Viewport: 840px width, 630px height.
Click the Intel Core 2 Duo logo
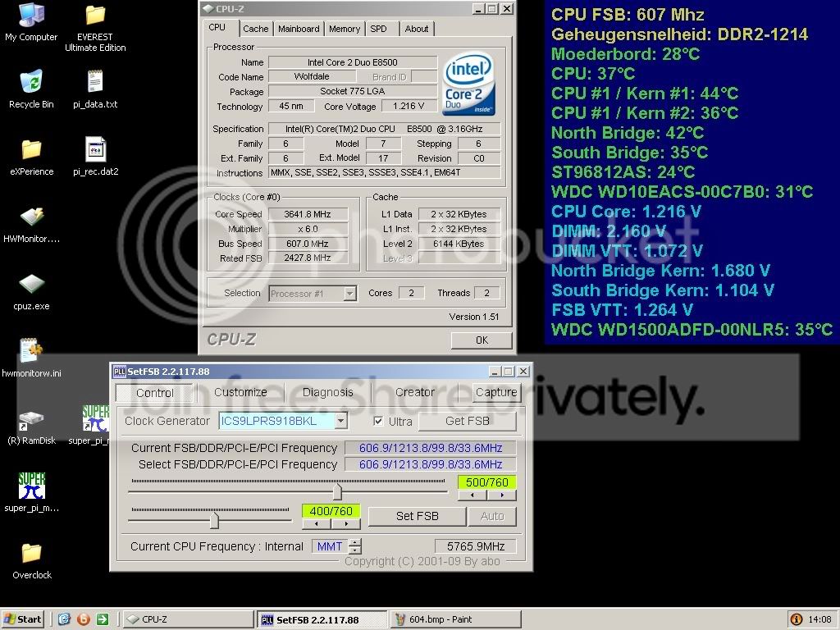pos(468,84)
